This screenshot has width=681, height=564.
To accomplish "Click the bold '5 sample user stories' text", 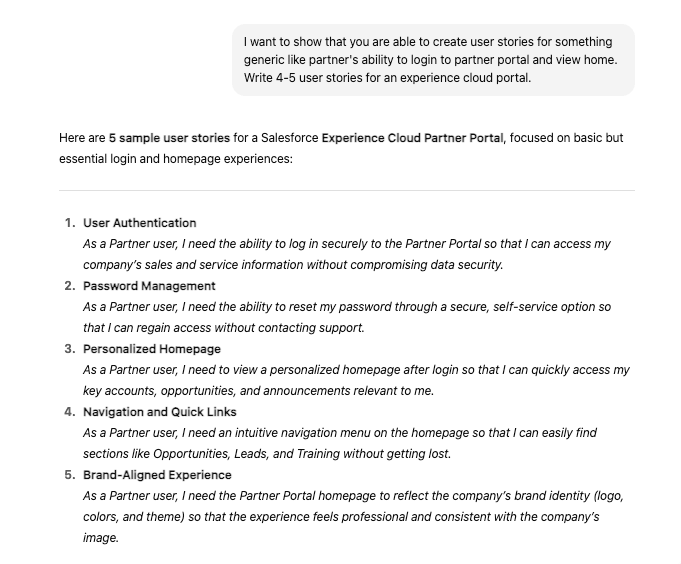I will point(169,138).
